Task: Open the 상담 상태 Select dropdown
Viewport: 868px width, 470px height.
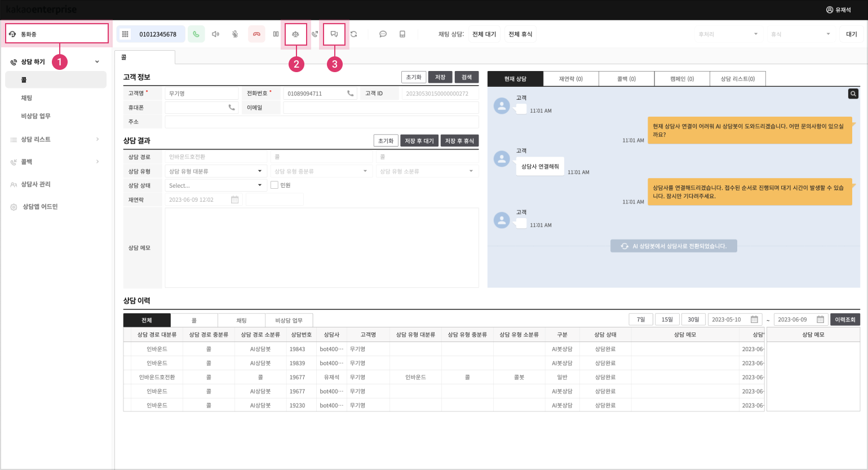Action: click(x=216, y=185)
